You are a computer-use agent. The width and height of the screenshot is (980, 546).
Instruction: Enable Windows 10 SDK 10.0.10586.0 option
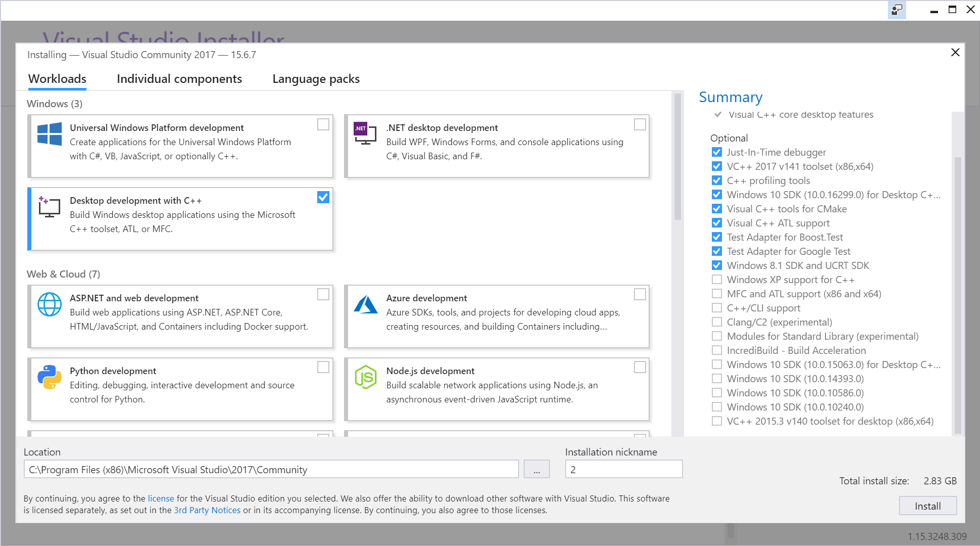pyautogui.click(x=716, y=393)
